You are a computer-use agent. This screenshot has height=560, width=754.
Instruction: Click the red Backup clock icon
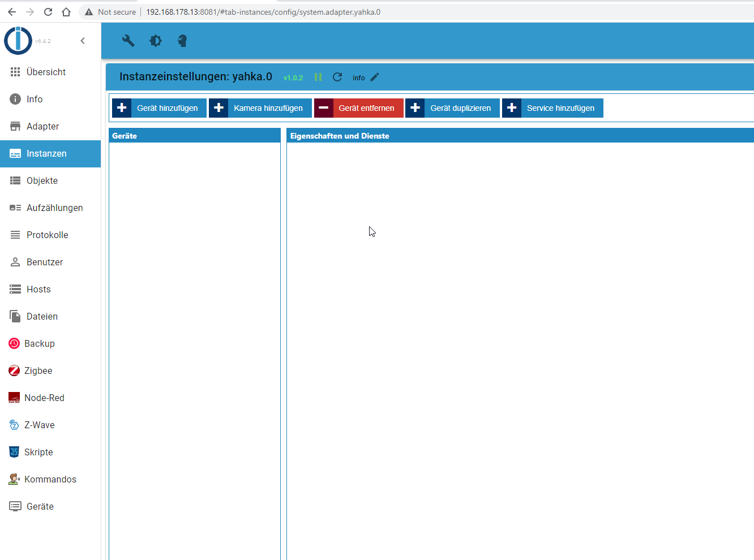[x=14, y=343]
